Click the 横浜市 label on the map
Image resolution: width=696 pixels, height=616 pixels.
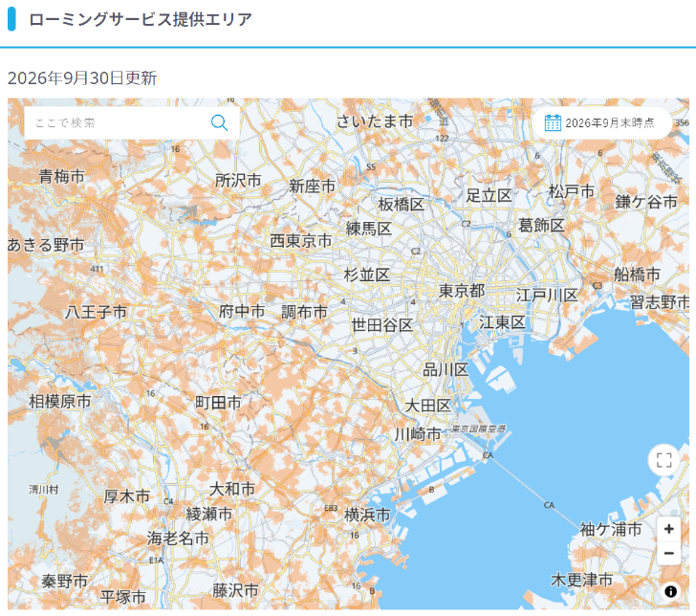[367, 515]
